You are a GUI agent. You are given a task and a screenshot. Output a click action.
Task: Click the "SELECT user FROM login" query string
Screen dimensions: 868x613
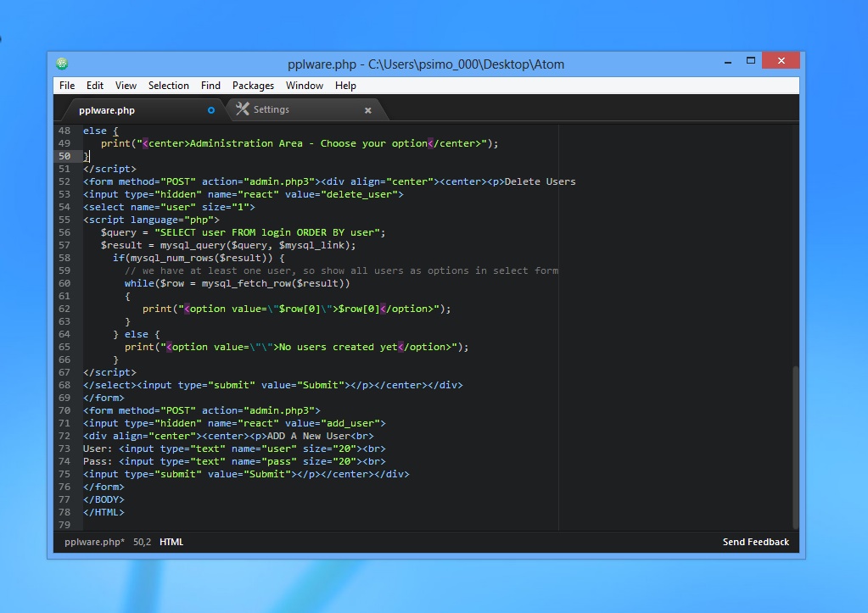point(266,232)
